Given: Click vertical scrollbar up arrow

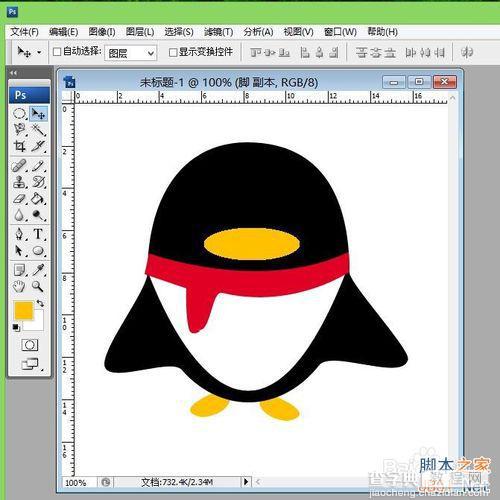Looking at the screenshot, I should click(x=452, y=98).
